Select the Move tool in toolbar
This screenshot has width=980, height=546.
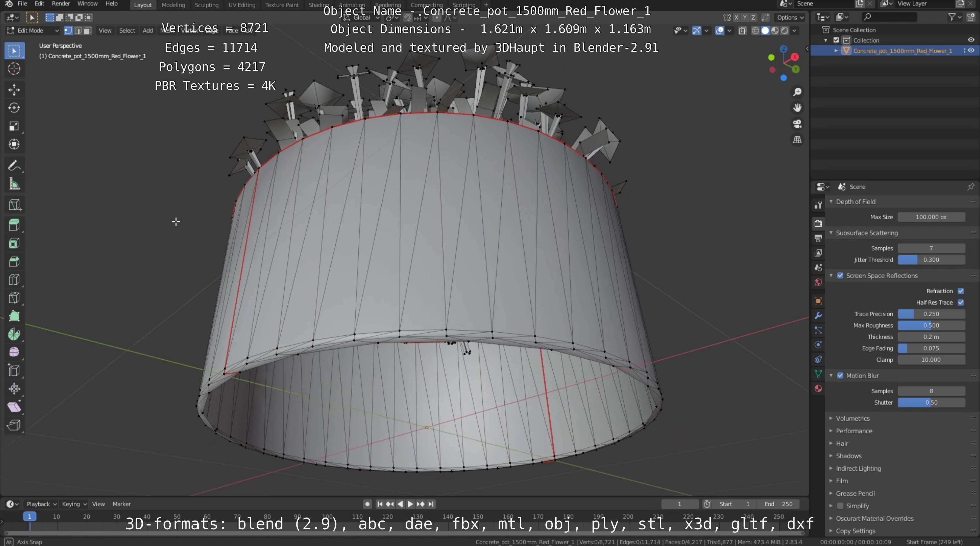click(x=14, y=90)
